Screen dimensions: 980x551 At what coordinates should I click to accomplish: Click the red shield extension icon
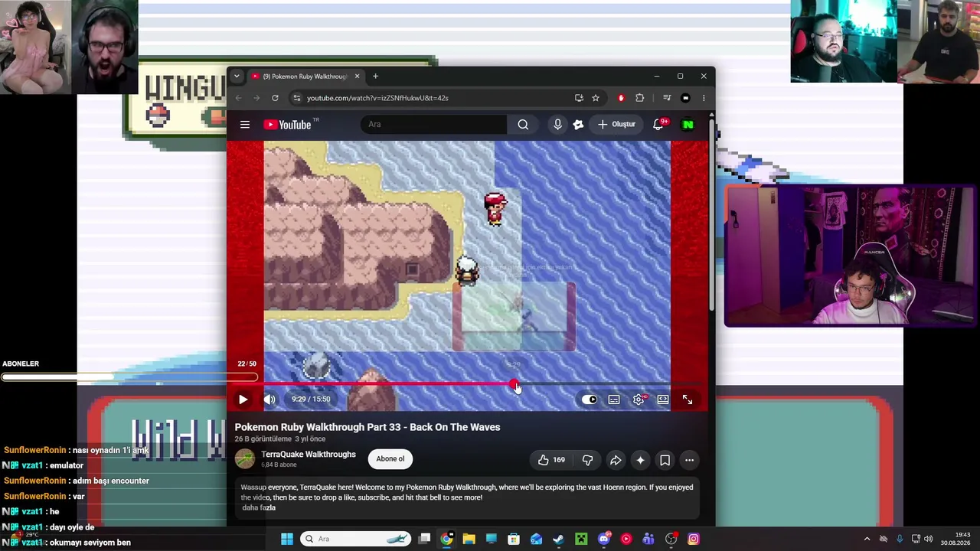tap(621, 98)
